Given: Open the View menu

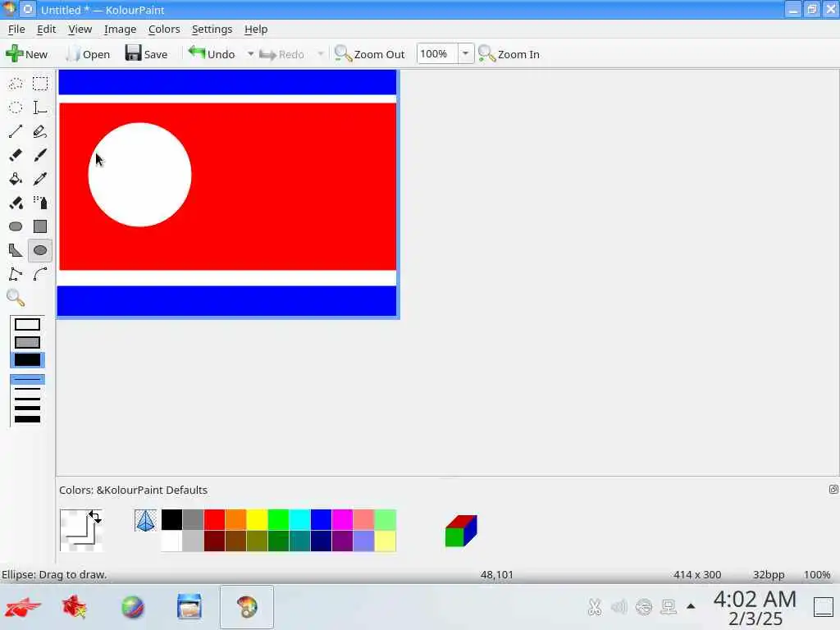Looking at the screenshot, I should (80, 29).
